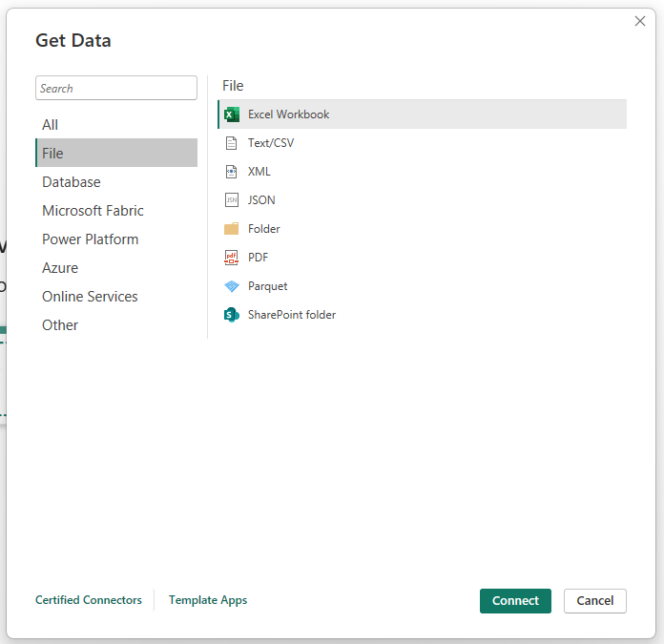Click the red PDF icon
Image resolution: width=664 pixels, height=644 pixels.
point(231,258)
